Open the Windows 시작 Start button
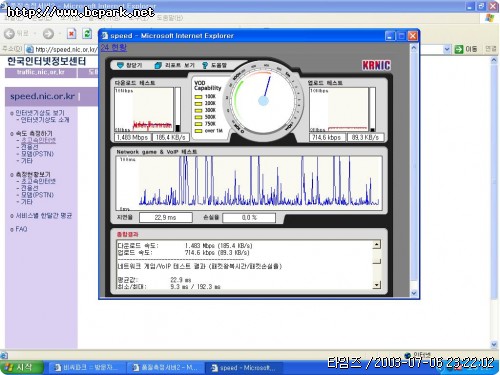This screenshot has height=375, width=500. tap(22, 368)
